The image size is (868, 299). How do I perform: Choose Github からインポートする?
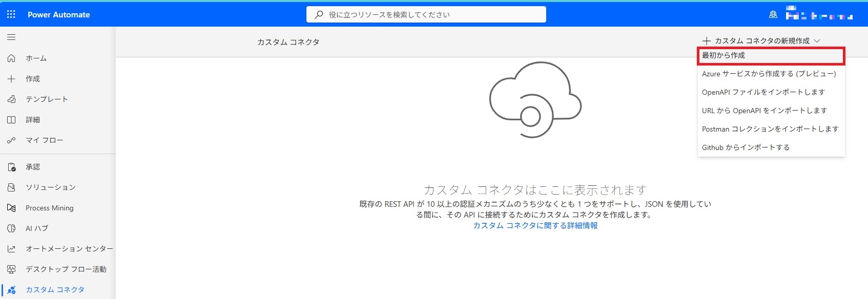771,147
